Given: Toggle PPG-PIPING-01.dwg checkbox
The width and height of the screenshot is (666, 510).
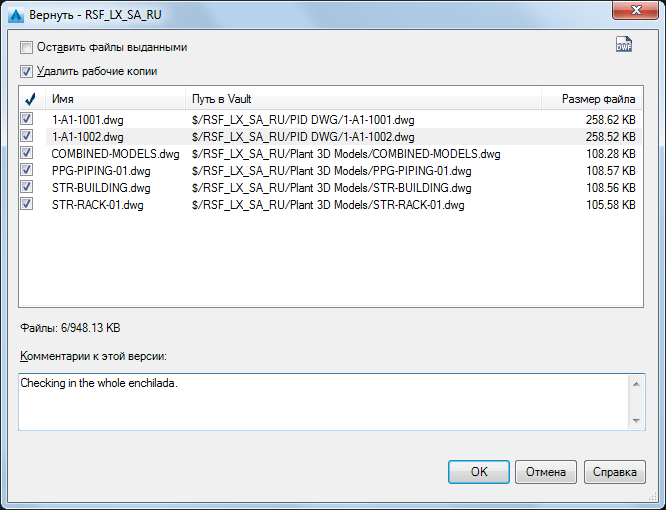Looking at the screenshot, I should tap(26, 170).
